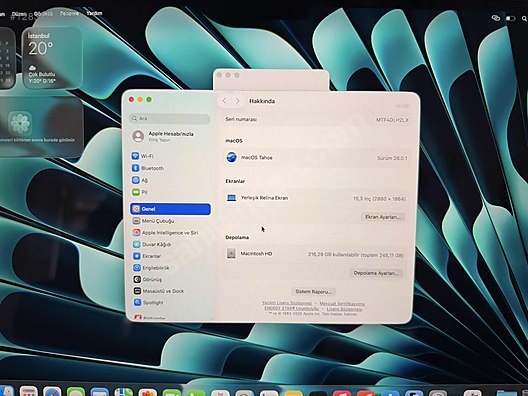Click the Macintosh HD label
The height and width of the screenshot is (396, 528).
[x=256, y=254]
